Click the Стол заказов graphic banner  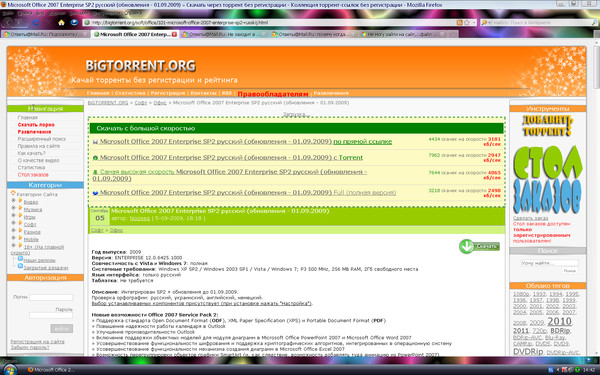point(547,180)
